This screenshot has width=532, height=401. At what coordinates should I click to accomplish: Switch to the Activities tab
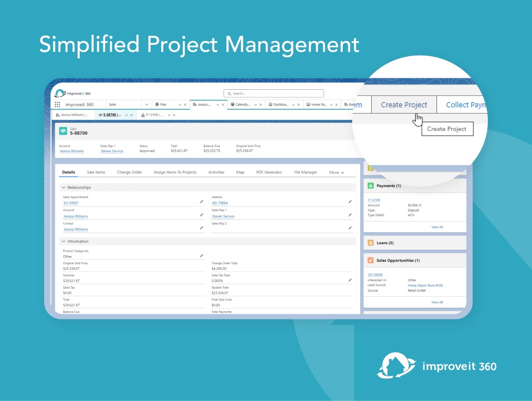216,172
